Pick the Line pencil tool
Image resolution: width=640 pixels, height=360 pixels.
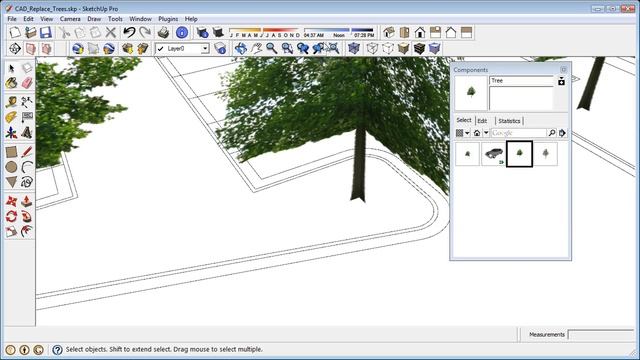click(x=27, y=152)
